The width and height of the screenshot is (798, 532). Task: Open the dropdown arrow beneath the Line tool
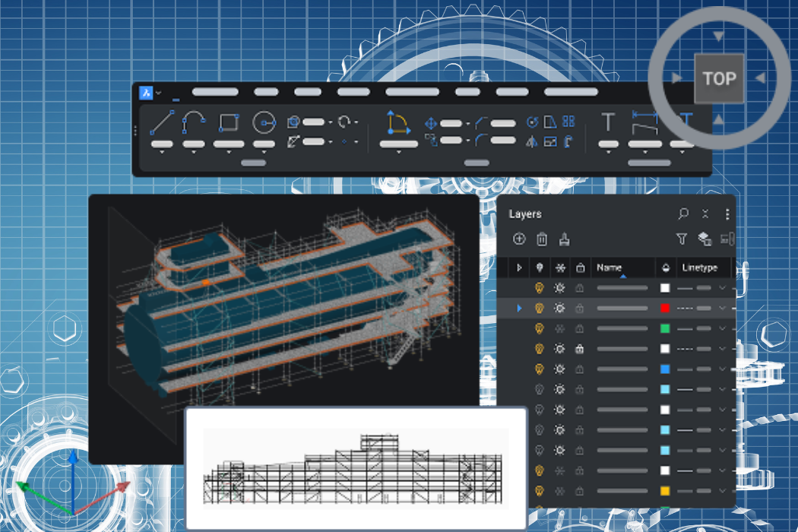coord(162,152)
